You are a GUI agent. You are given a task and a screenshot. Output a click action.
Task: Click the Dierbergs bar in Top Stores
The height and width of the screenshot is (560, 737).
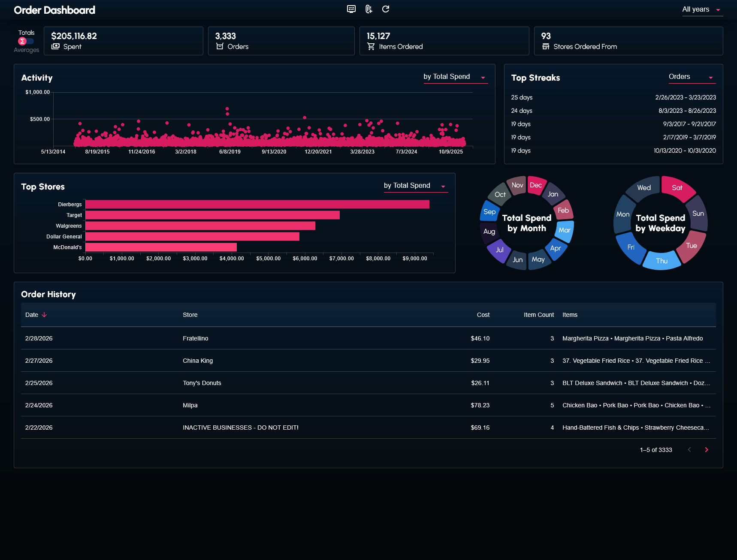click(x=257, y=205)
